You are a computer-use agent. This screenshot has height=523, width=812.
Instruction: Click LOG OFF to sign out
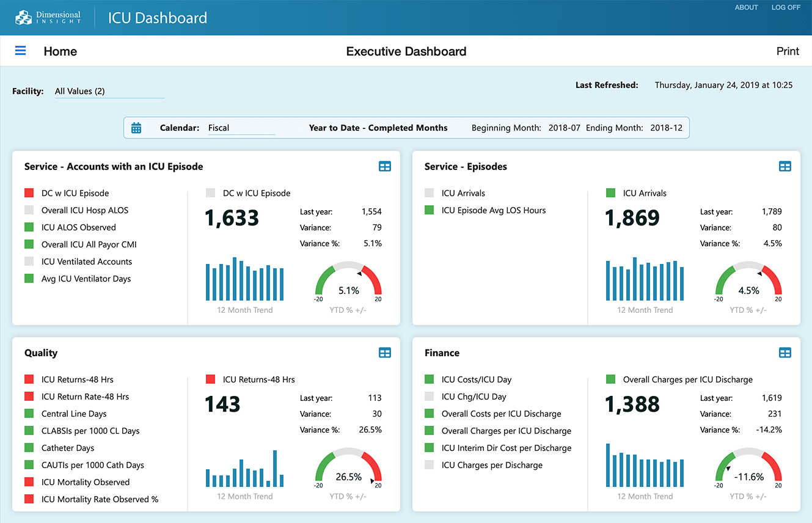click(786, 7)
